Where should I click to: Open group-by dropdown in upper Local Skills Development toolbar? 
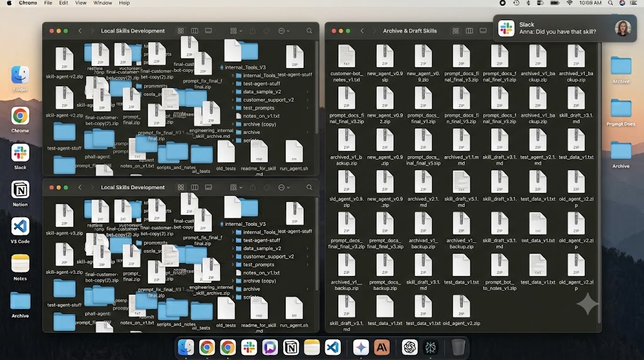236,31
